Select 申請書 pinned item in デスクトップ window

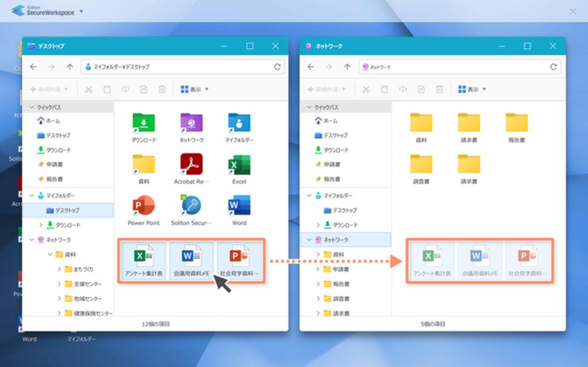click(x=50, y=165)
